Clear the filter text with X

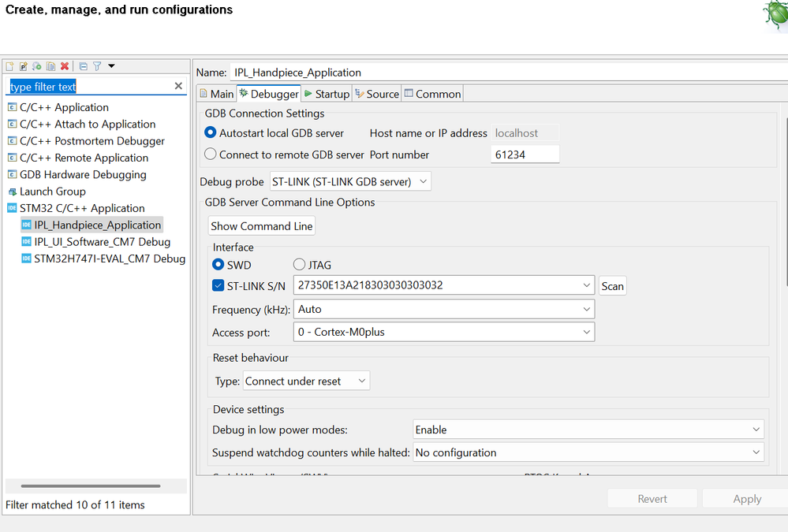click(178, 86)
